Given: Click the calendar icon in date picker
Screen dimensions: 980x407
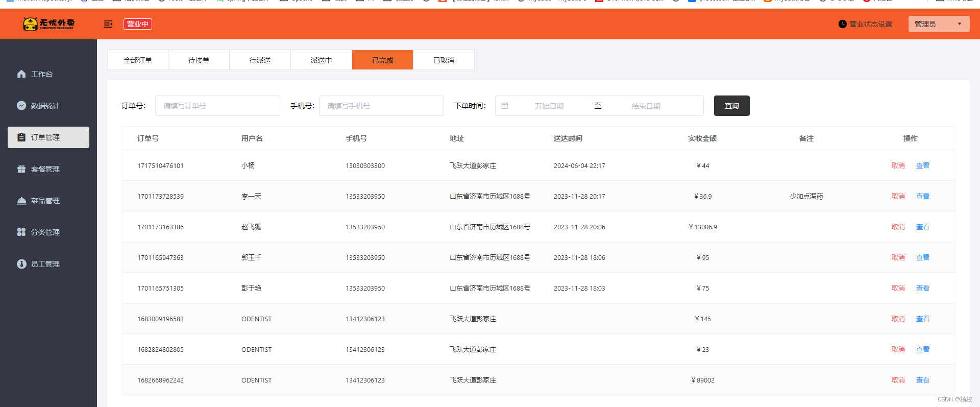Looking at the screenshot, I should pos(505,106).
